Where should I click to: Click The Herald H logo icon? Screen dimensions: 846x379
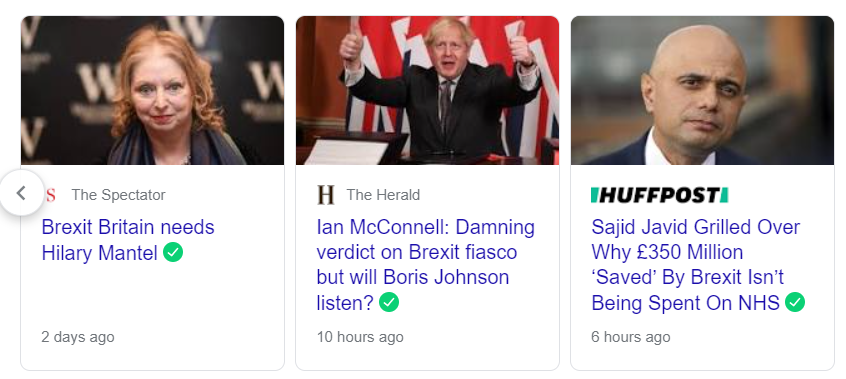click(x=326, y=195)
